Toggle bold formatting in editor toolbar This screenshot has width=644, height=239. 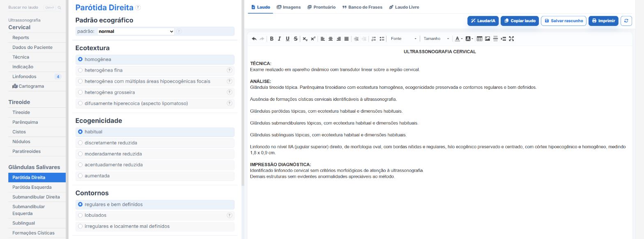coord(271,39)
